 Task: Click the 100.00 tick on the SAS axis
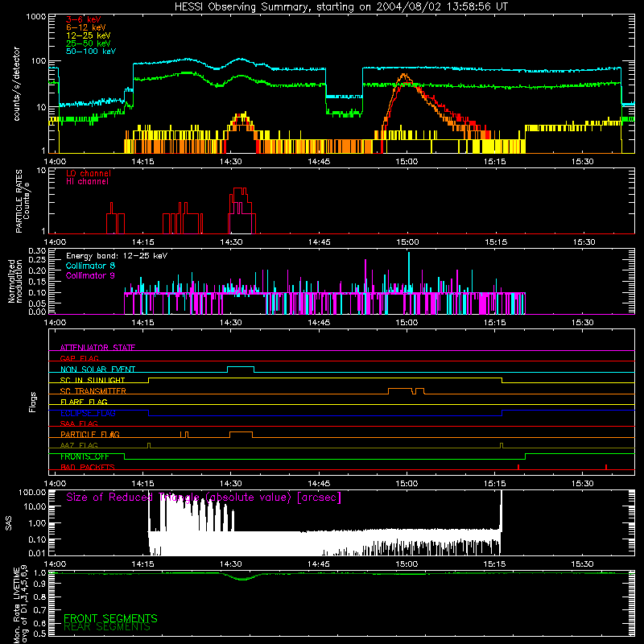33,492
